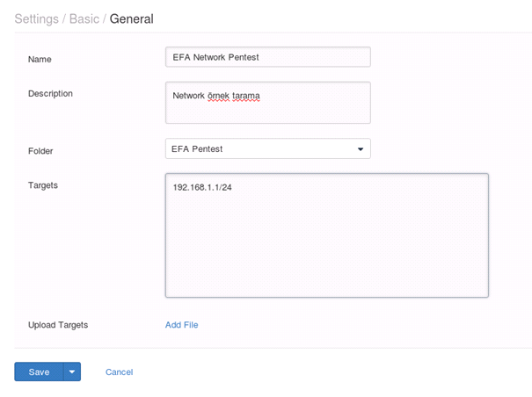Click the Upload Targets label
This screenshot has width=532, height=397.
point(58,325)
